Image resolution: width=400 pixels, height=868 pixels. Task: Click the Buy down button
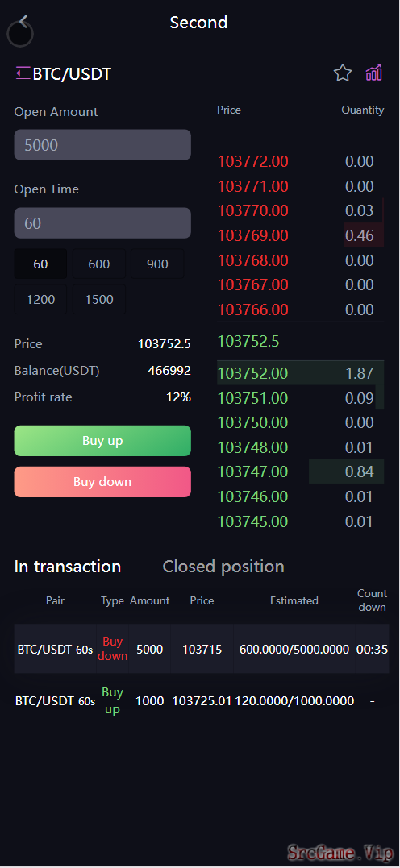click(102, 482)
